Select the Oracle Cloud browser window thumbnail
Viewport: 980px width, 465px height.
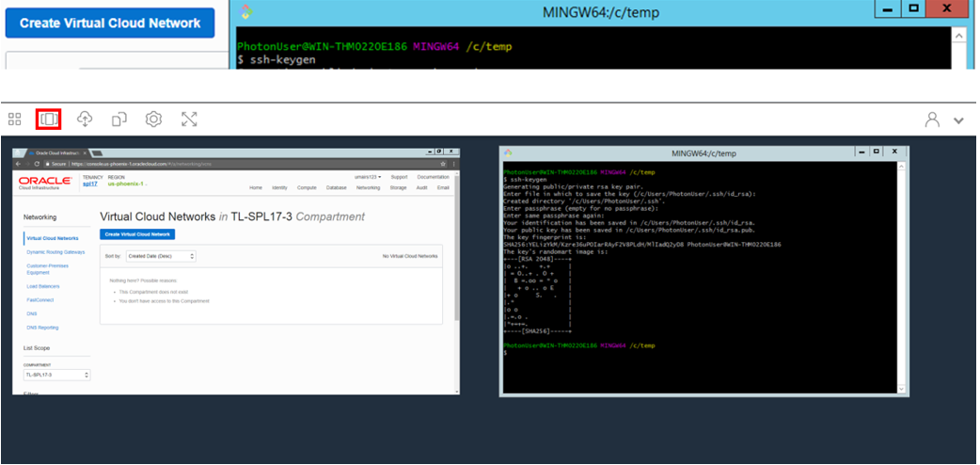tap(236, 272)
